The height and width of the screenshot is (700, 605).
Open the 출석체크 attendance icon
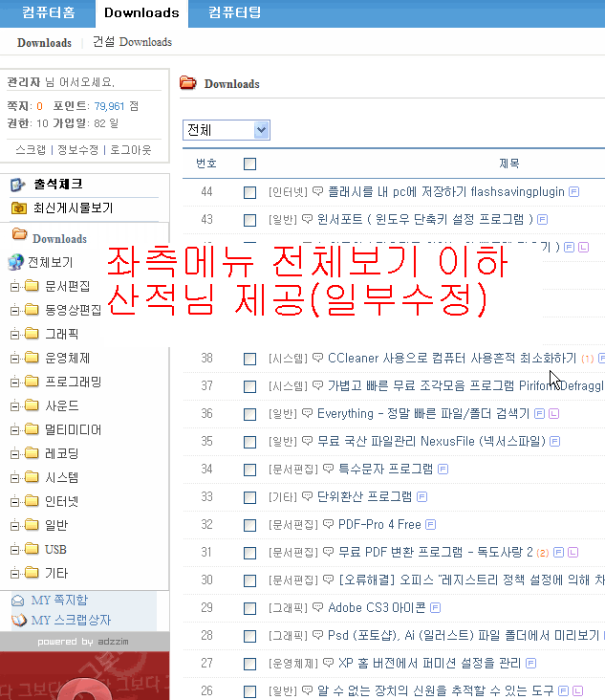tap(17, 185)
